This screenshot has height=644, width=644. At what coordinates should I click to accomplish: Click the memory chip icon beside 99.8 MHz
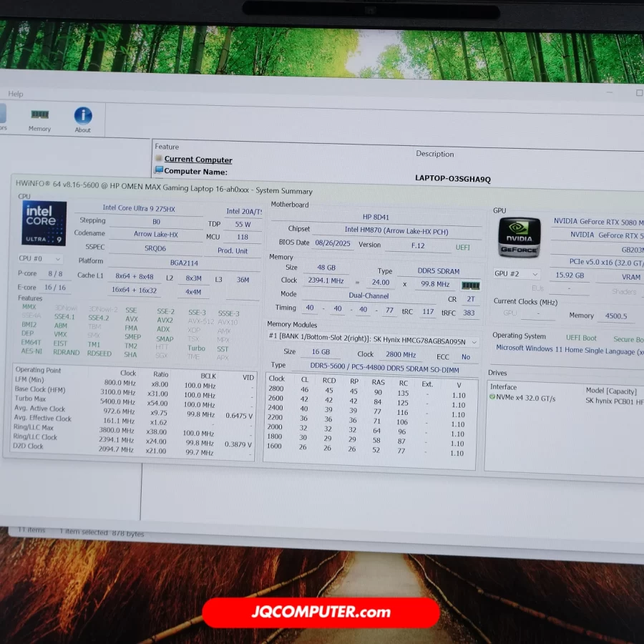[x=470, y=286]
